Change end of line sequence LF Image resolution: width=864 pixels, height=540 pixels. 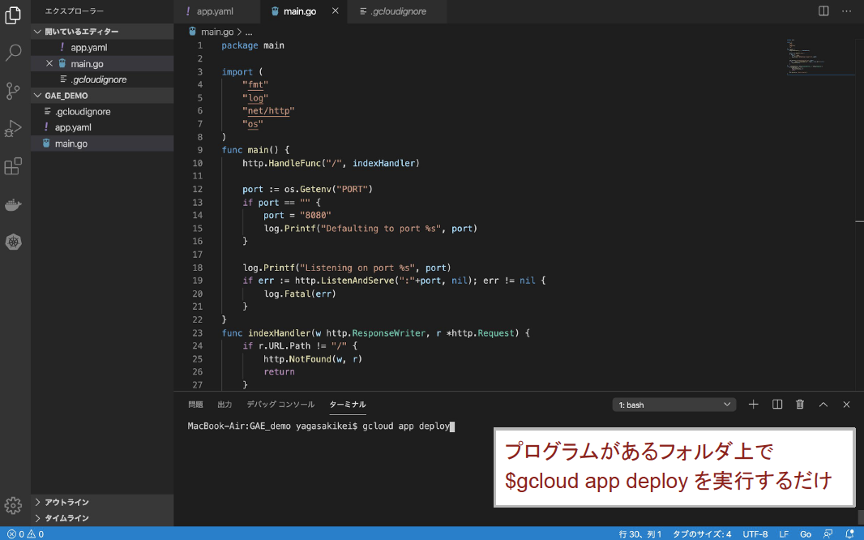pos(784,534)
